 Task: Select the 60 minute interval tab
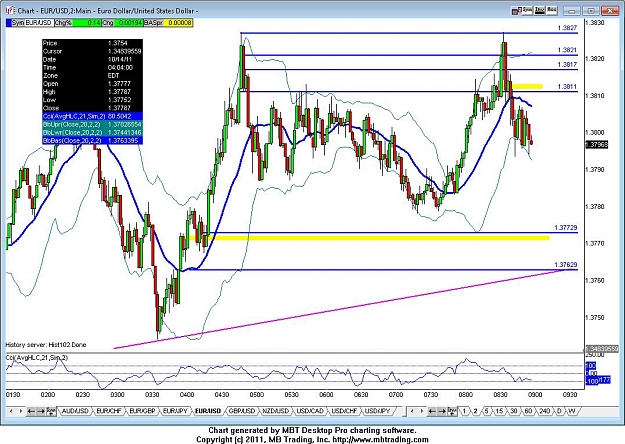(528, 411)
